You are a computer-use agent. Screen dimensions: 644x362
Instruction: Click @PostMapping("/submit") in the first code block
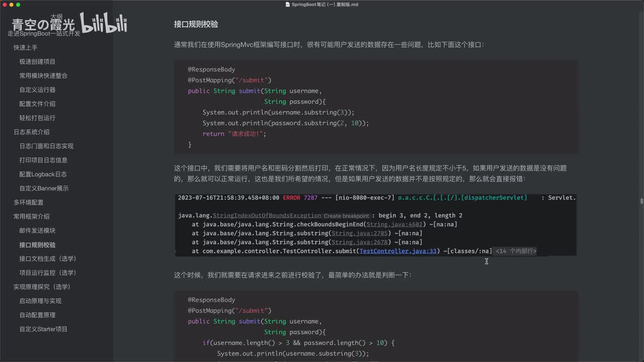coord(229,80)
